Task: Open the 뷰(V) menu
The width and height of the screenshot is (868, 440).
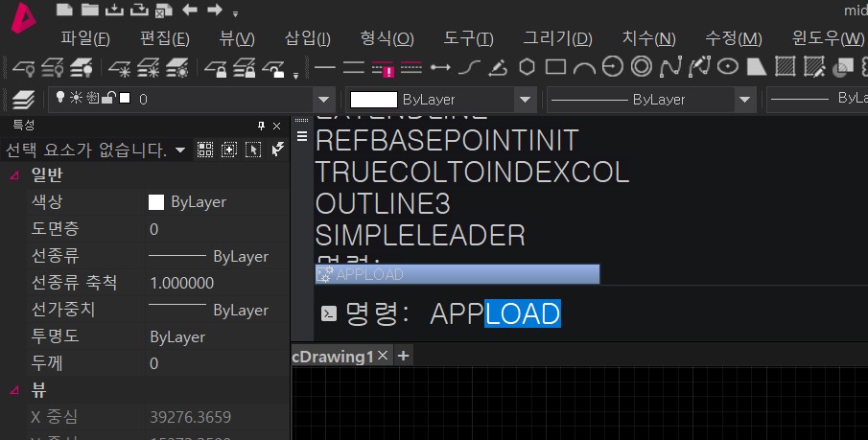Action: (237, 38)
